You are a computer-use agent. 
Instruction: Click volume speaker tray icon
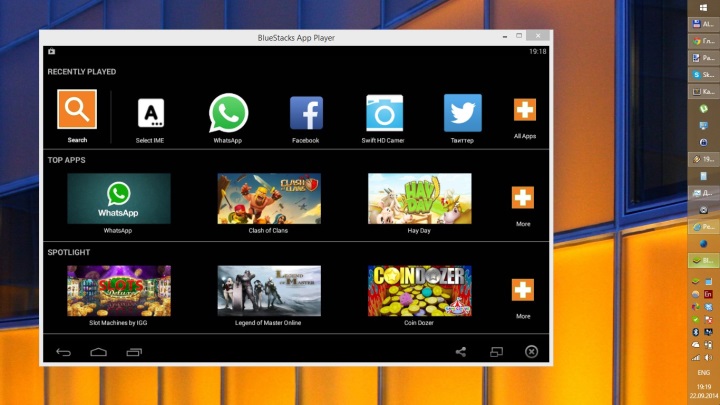point(709,357)
